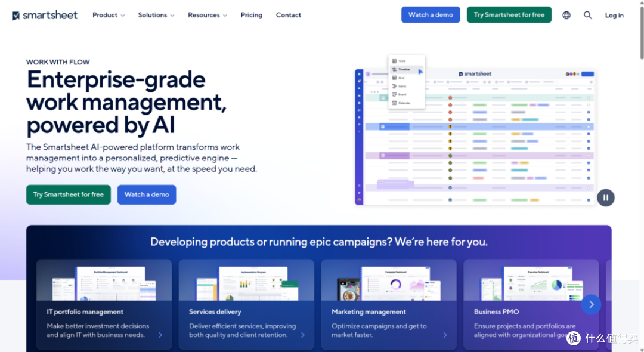Viewport: 644px width, 352px height.
Task: Click the Developing products or running epic campaigns heading
Action: [319, 242]
